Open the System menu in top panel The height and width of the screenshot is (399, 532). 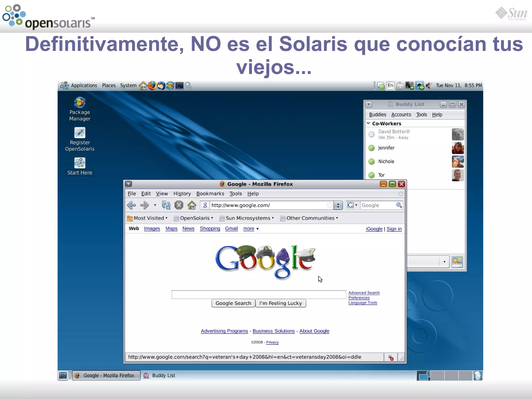(x=128, y=85)
